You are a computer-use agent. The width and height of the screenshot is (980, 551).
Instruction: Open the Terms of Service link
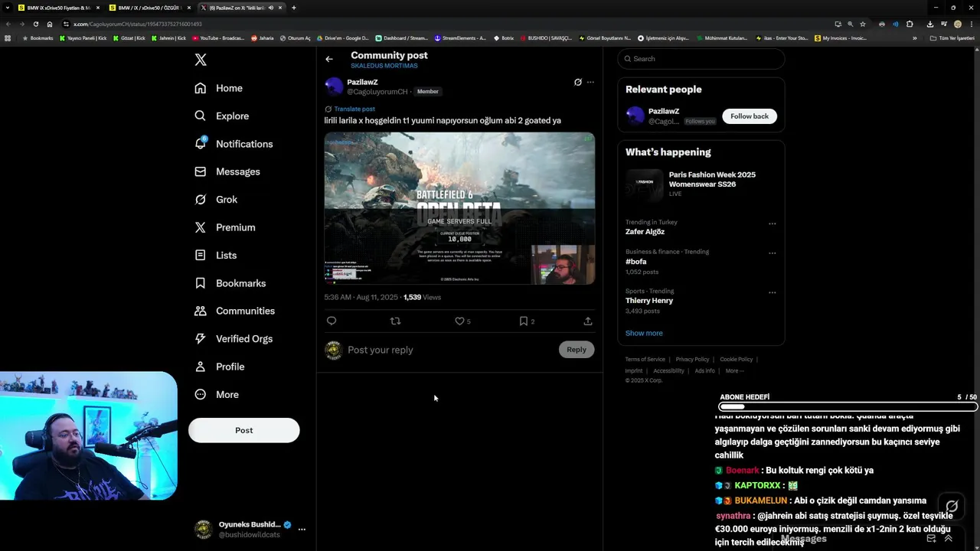coord(645,360)
